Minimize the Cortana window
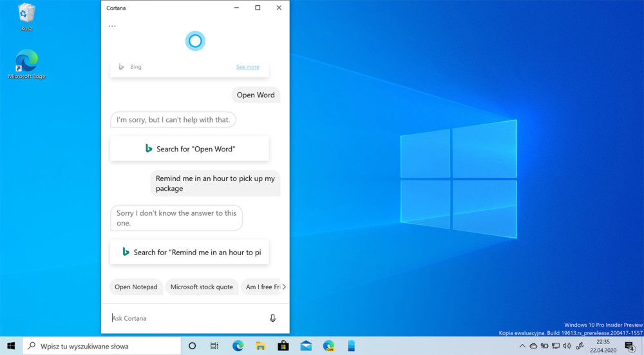This screenshot has width=644, height=355. (x=236, y=7)
